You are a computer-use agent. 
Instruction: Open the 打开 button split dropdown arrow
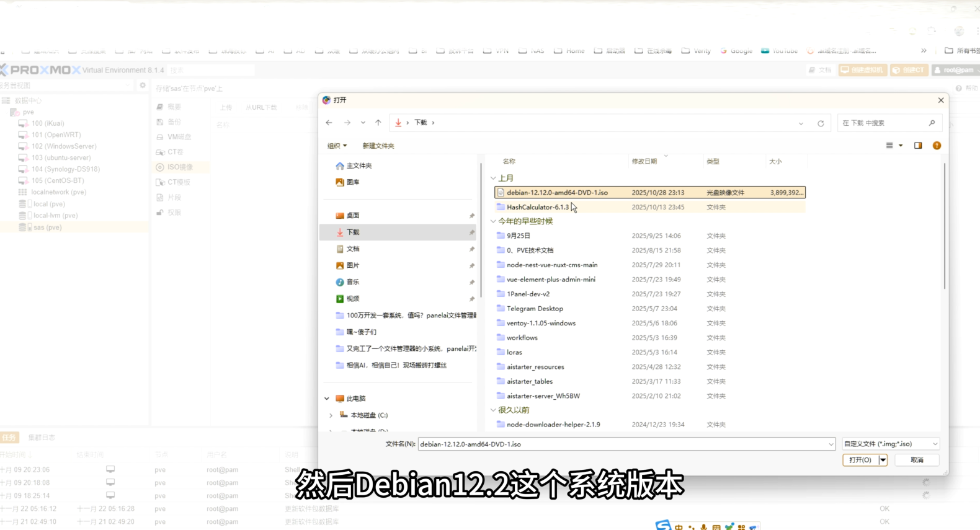pyautogui.click(x=883, y=460)
